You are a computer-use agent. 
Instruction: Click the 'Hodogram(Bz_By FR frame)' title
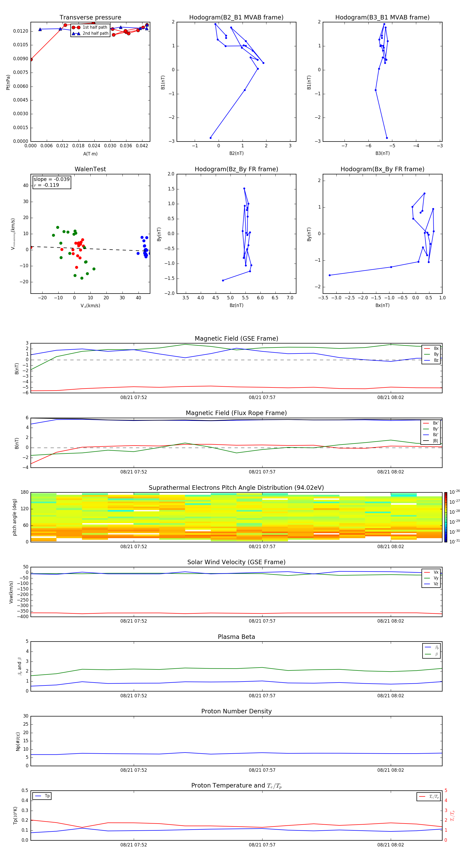236,169
